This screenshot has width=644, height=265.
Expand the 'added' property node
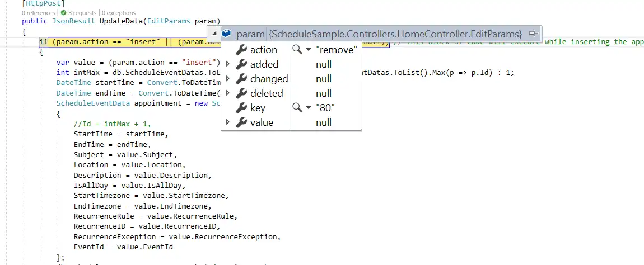point(228,64)
